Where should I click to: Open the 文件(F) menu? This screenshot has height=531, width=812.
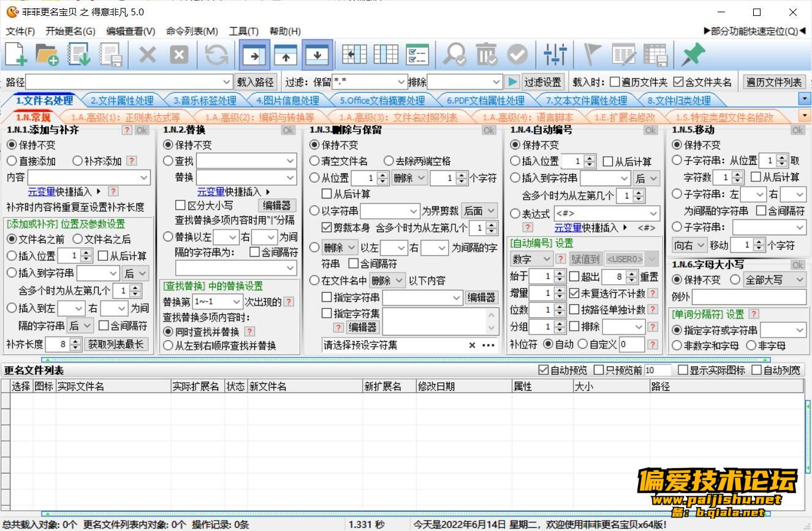click(20, 31)
